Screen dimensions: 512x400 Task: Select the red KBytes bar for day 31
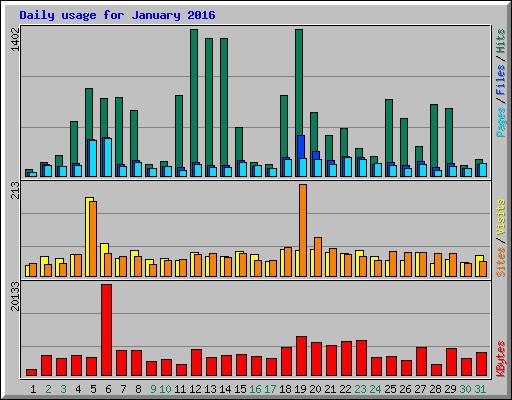[481, 364]
